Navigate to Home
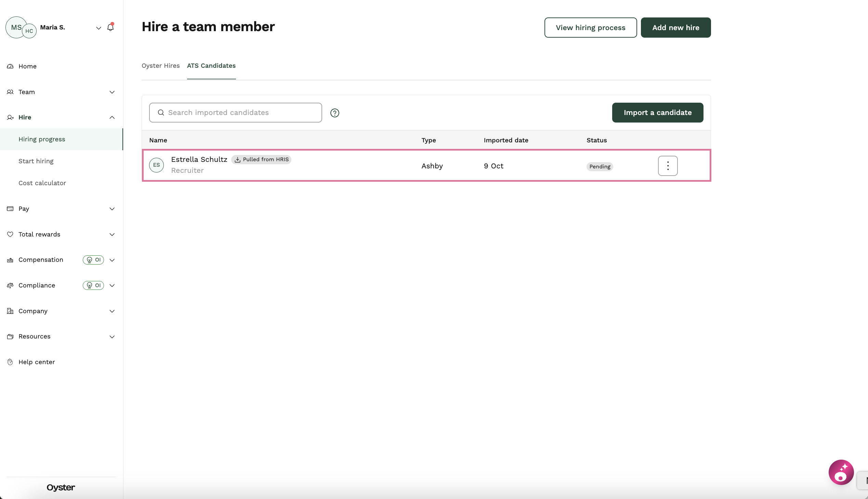Screen dimensions: 868x499 [27, 66]
